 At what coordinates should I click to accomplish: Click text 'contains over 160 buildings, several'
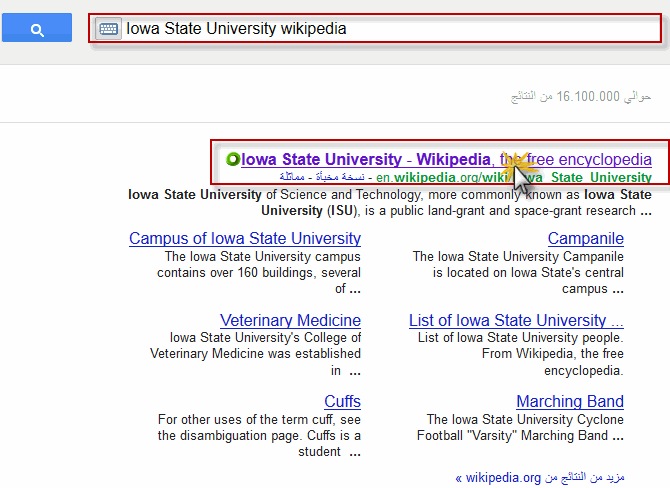[259, 273]
